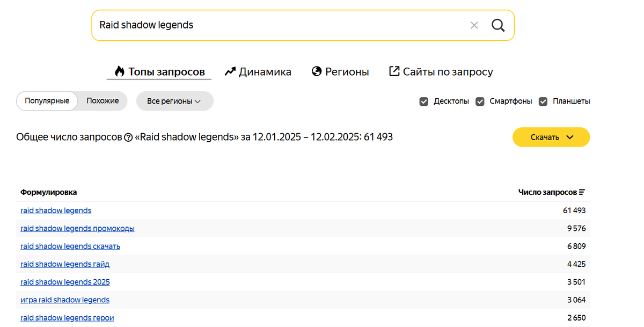This screenshot has width=644, height=327.
Task: Open the Все регионы dropdown
Action: (174, 101)
